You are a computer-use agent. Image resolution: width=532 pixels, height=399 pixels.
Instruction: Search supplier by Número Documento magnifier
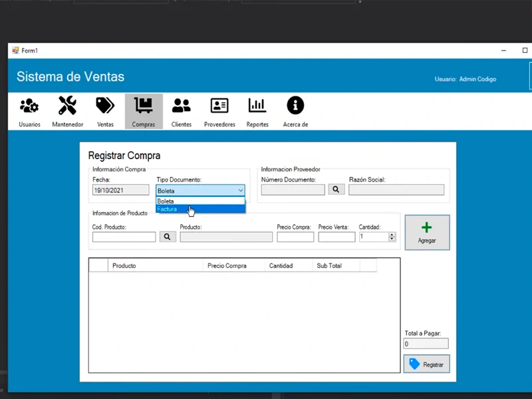click(x=336, y=190)
